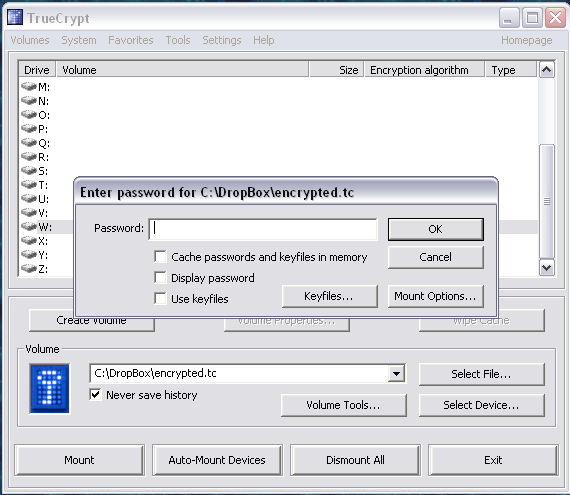
Task: Open Volume Tools...
Action: [344, 405]
